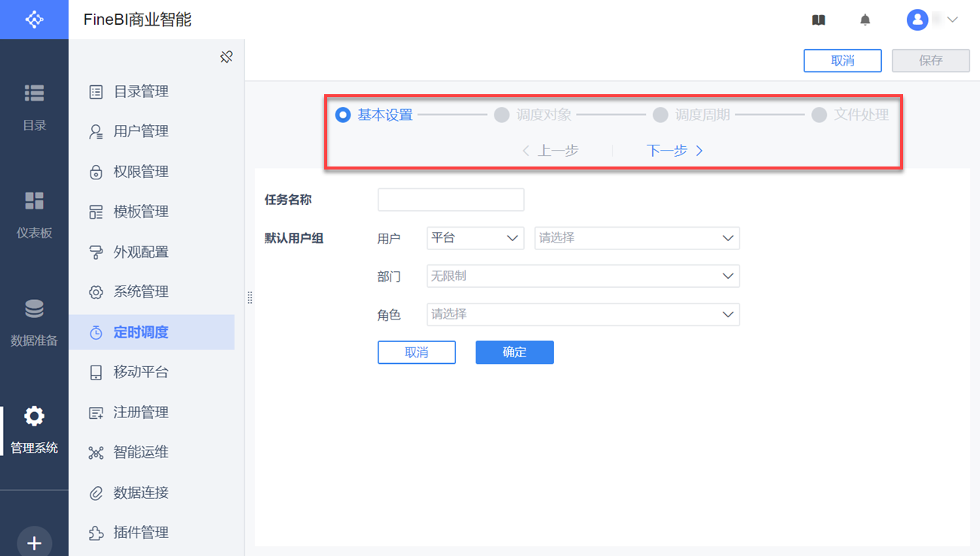Open the notification bell

(865, 20)
